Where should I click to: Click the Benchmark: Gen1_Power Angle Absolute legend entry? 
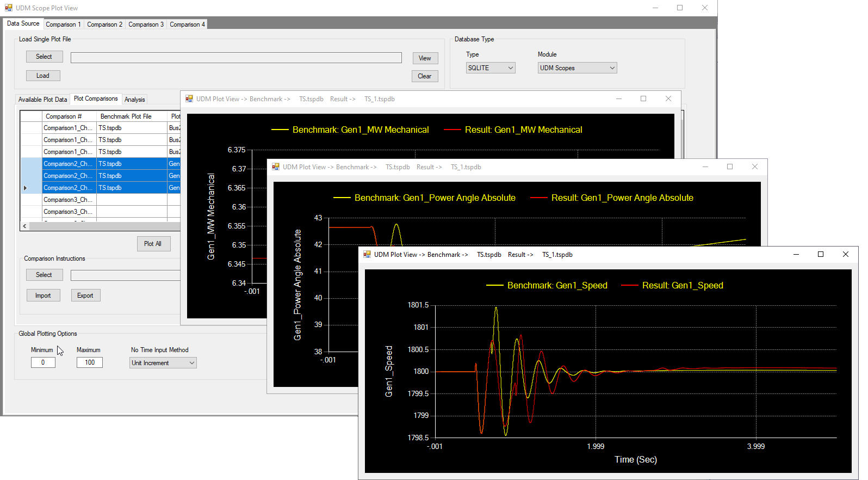pyautogui.click(x=424, y=198)
